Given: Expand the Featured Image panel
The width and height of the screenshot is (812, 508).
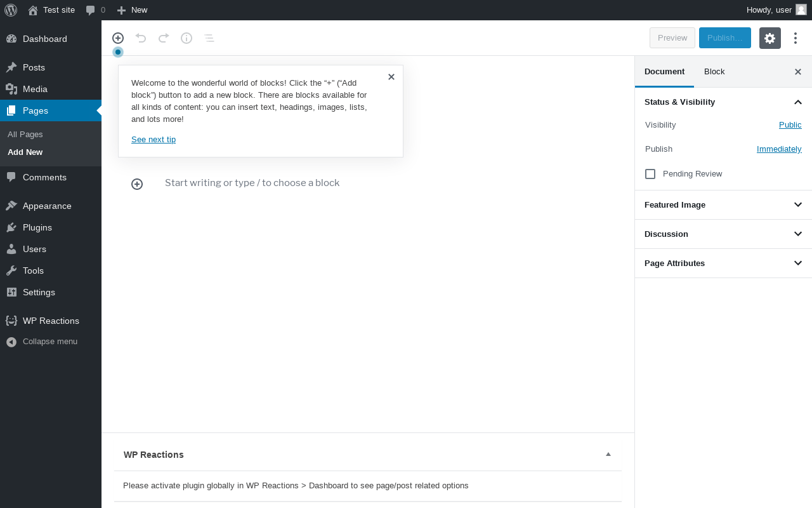Looking at the screenshot, I should pos(723,205).
